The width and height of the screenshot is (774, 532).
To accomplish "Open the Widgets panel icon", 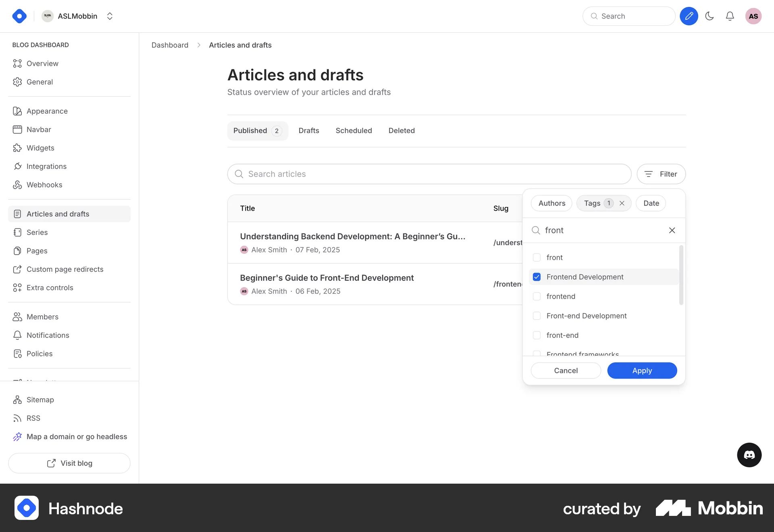I will click(17, 148).
